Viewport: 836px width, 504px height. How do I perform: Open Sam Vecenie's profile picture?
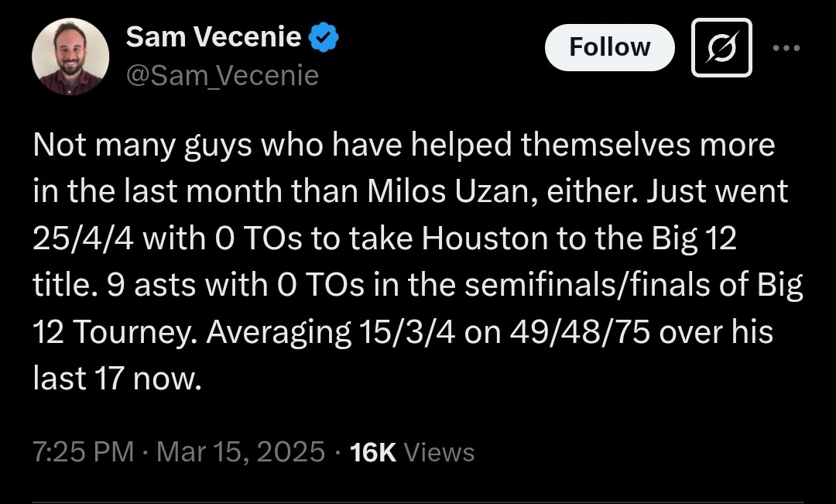(70, 56)
